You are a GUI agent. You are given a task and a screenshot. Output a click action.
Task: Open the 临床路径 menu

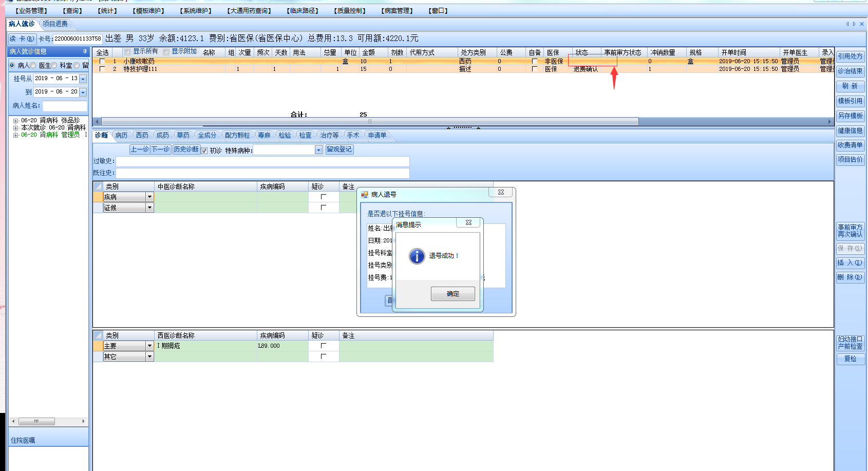303,11
